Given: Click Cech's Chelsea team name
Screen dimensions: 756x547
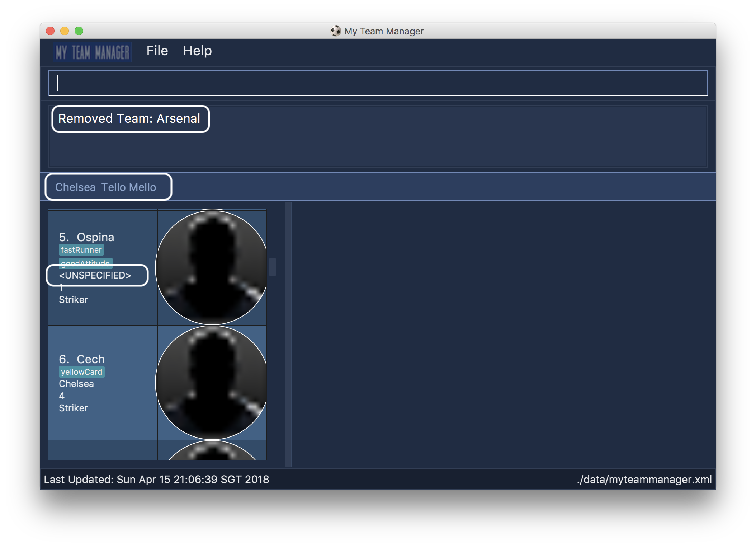Looking at the screenshot, I should tap(76, 384).
